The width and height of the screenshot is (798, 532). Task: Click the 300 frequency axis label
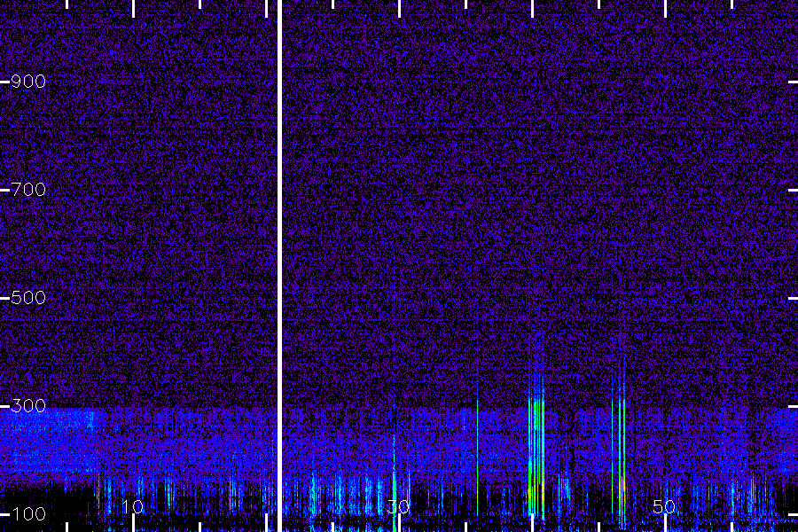pyautogui.click(x=28, y=406)
